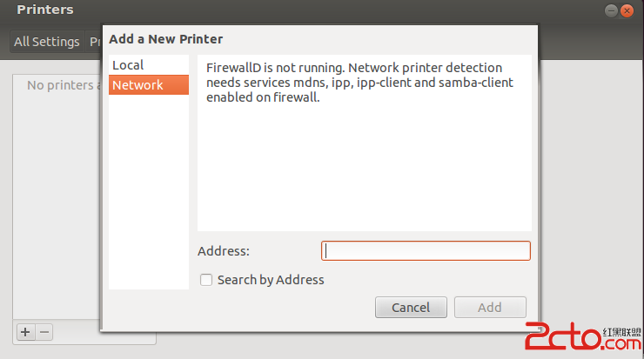Click the FirewallD not running message
The image size is (644, 359).
click(x=359, y=83)
